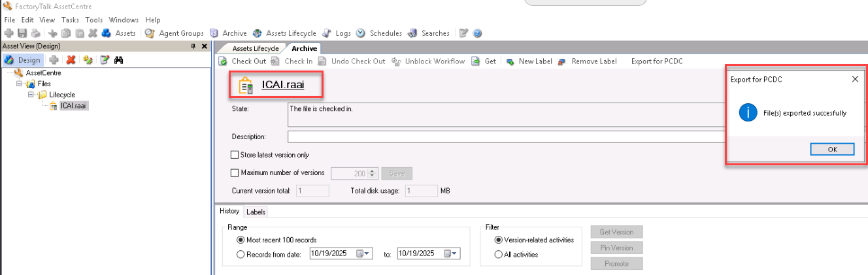The width and height of the screenshot is (868, 275).
Task: Click the binoculars find icon in Asset View
Action: pyautogui.click(x=119, y=59)
